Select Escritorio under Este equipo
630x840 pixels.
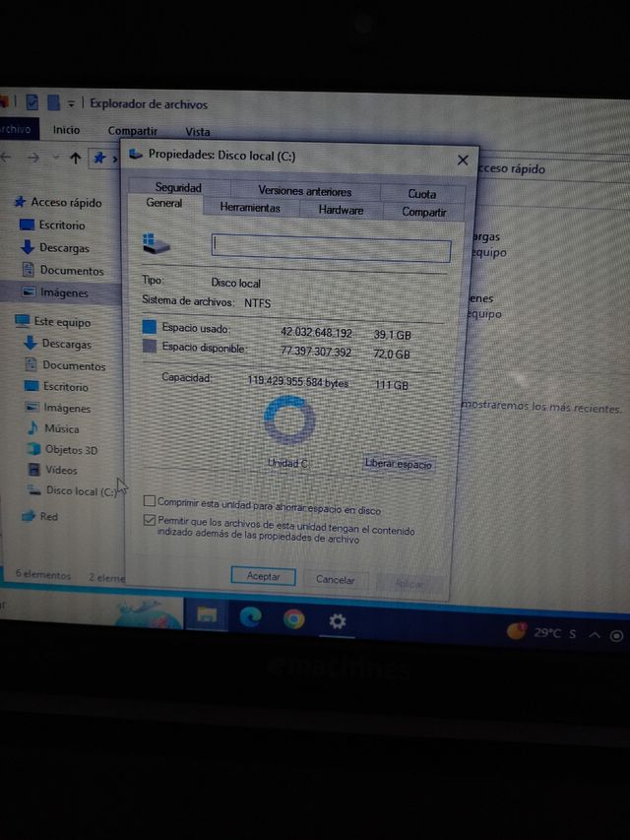[57, 387]
